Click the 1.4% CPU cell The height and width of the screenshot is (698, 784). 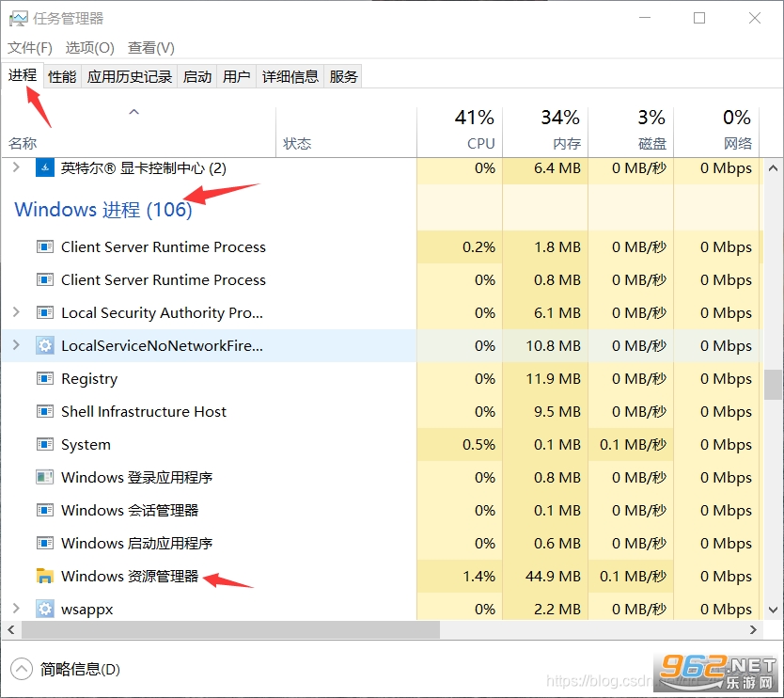point(460,576)
